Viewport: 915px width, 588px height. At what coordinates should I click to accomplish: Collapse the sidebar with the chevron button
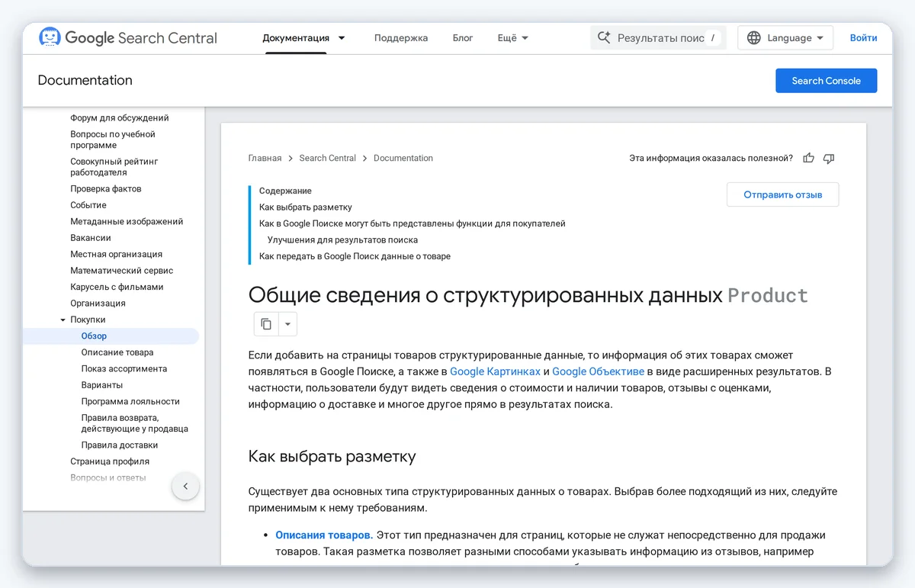(x=185, y=486)
